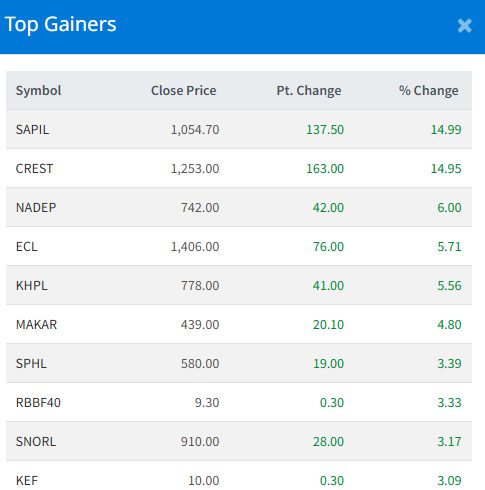Open the RBBF40 symbol
The height and width of the screenshot is (490, 485).
38,402
